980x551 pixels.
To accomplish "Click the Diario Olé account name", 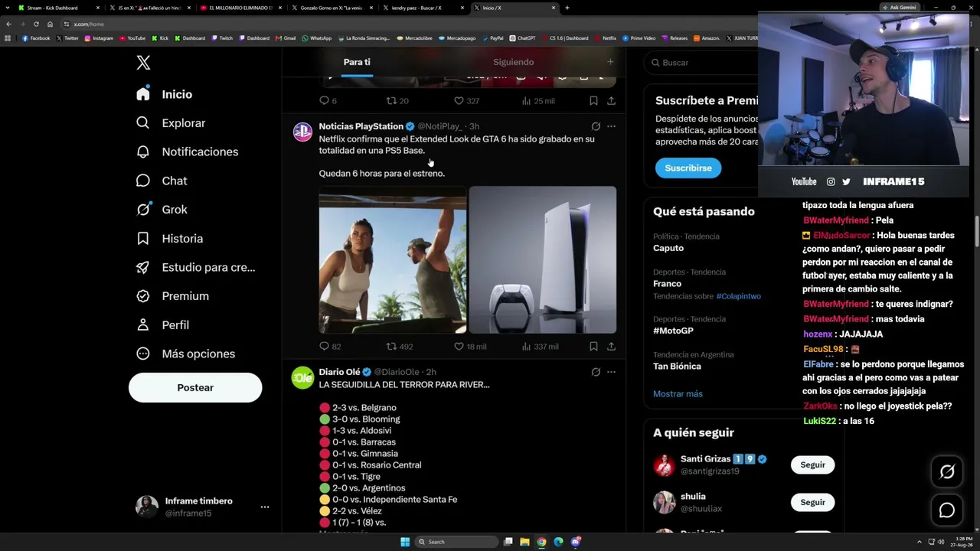I will [339, 372].
